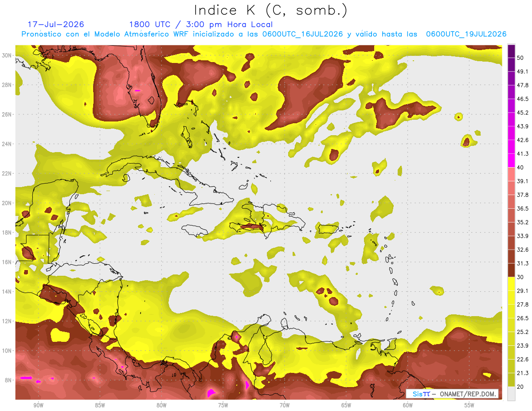Click the colorbar value 32.6
This screenshot has width=532, height=411.
[x=523, y=250]
